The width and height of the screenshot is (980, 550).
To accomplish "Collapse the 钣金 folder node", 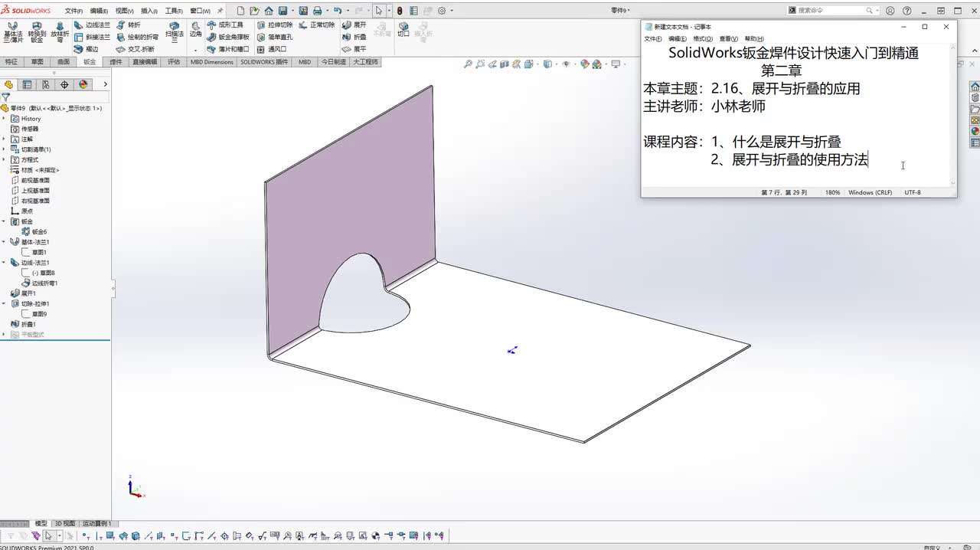I will (x=5, y=221).
